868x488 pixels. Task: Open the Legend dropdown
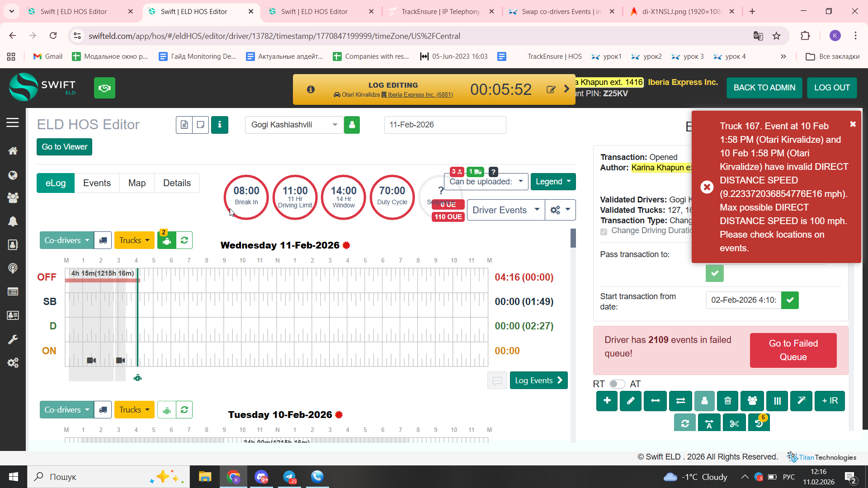point(552,182)
